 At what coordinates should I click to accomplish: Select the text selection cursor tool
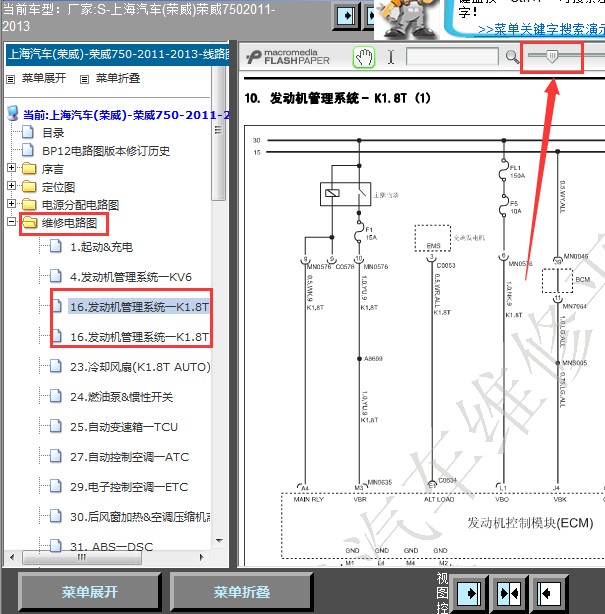pos(391,57)
